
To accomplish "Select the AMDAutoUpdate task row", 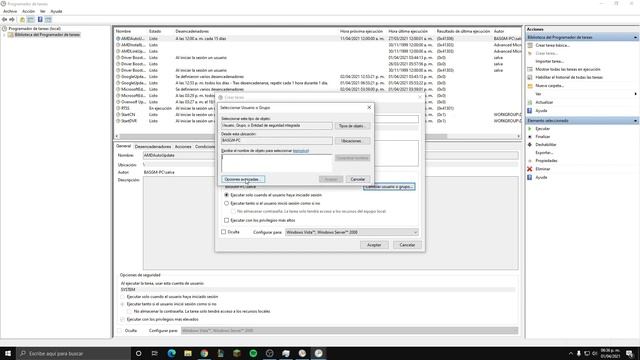I will click(318, 38).
